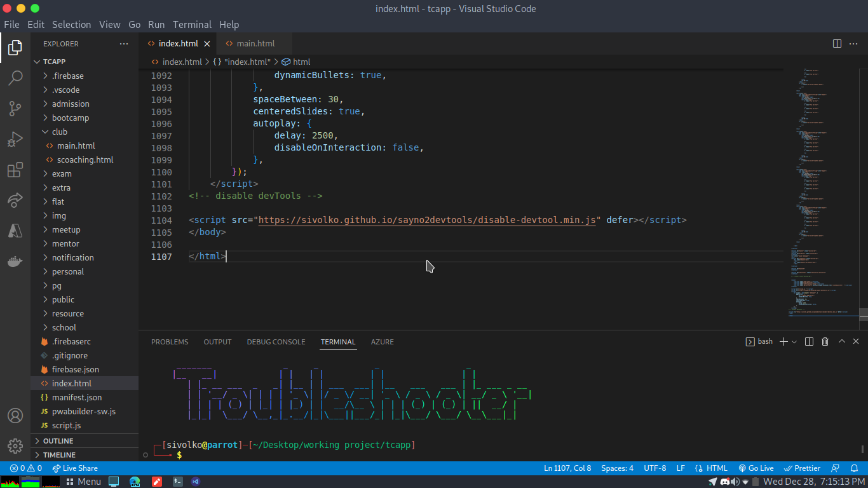Open the Docker view in activity bar
This screenshot has width=868, height=488.
[x=15, y=261]
